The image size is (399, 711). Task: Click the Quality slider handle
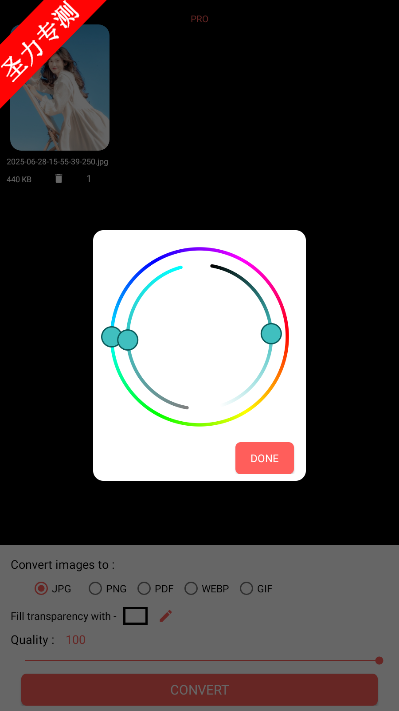tap(379, 661)
